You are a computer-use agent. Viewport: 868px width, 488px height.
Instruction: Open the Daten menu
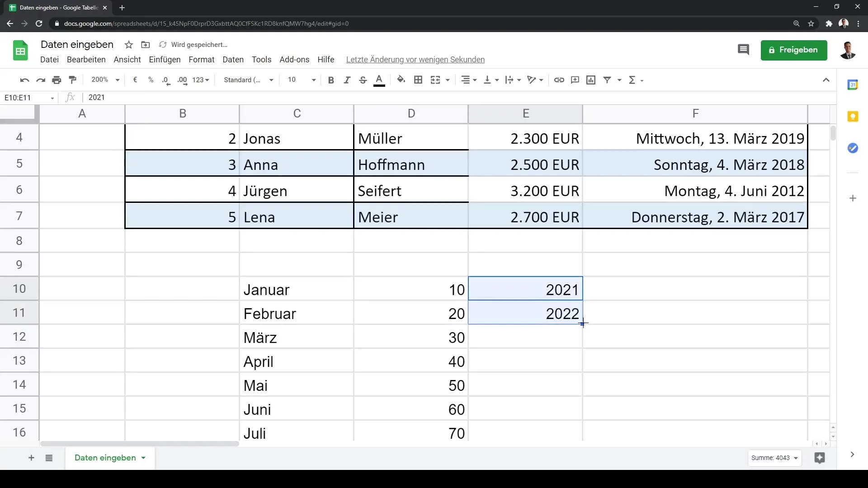[233, 60]
